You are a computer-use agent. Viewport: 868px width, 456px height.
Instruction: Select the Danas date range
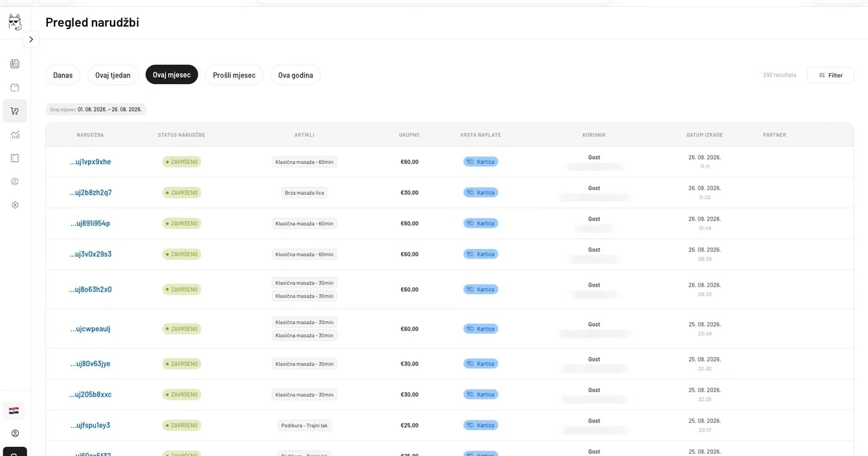63,75
